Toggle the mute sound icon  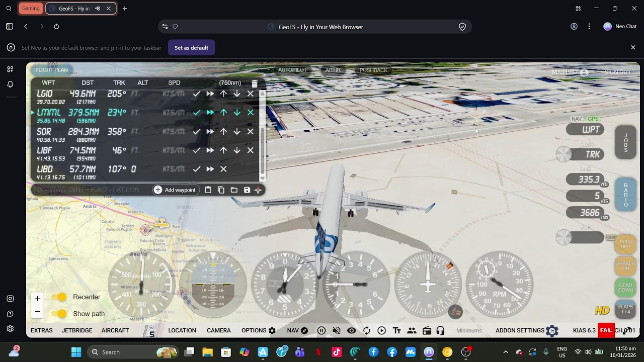coord(337,330)
